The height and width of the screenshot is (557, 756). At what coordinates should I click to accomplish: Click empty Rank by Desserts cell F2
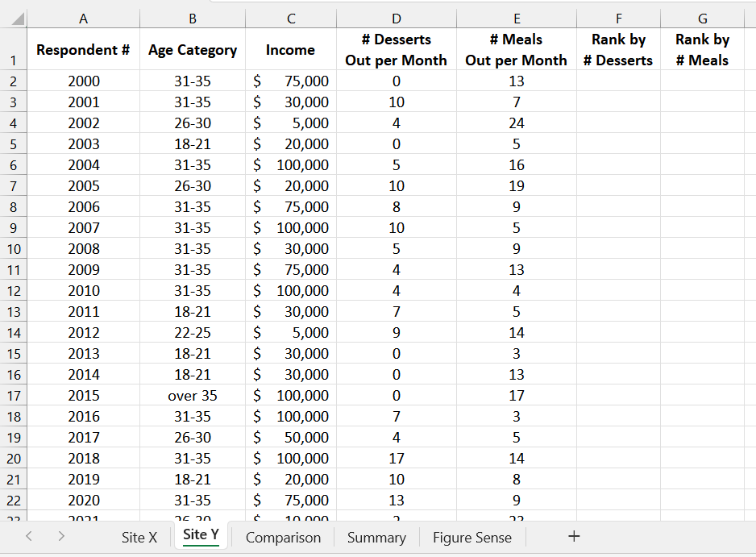(x=619, y=81)
